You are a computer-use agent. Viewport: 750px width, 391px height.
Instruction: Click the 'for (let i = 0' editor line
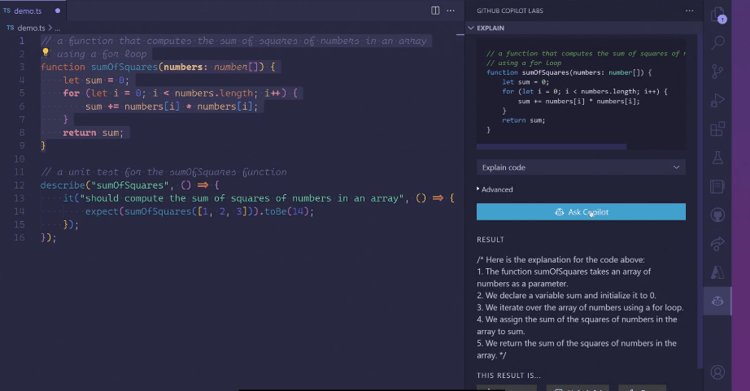(x=180, y=93)
